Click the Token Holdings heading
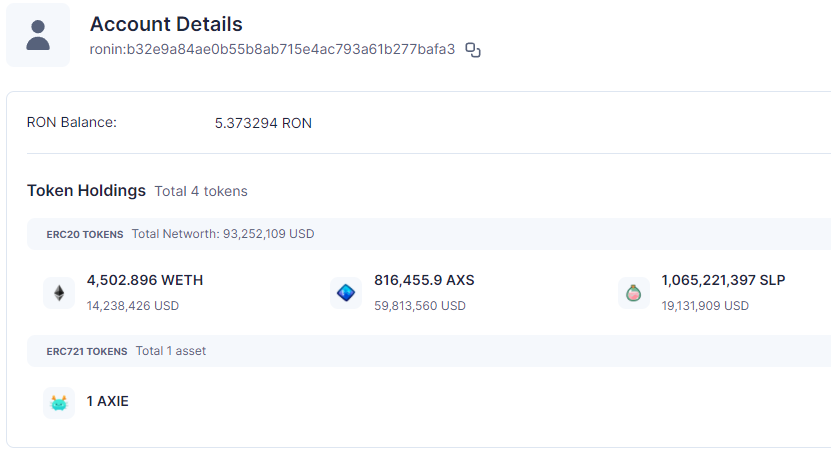Image resolution: width=831 pixels, height=451 pixels. coord(86,190)
